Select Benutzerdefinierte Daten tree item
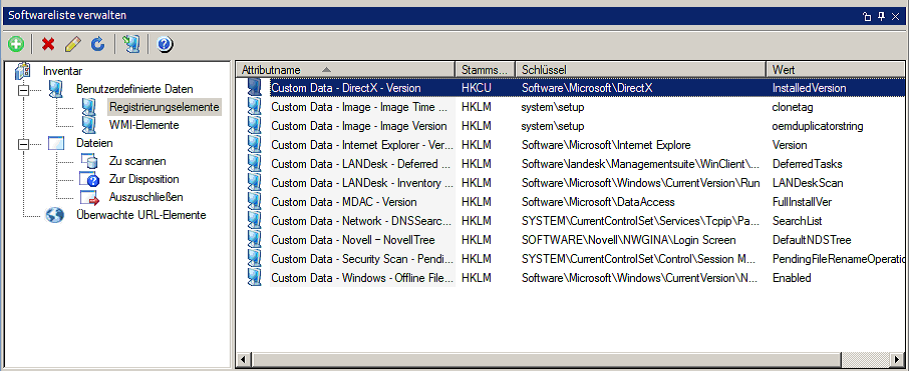The height and width of the screenshot is (371, 909). pyautogui.click(x=134, y=89)
